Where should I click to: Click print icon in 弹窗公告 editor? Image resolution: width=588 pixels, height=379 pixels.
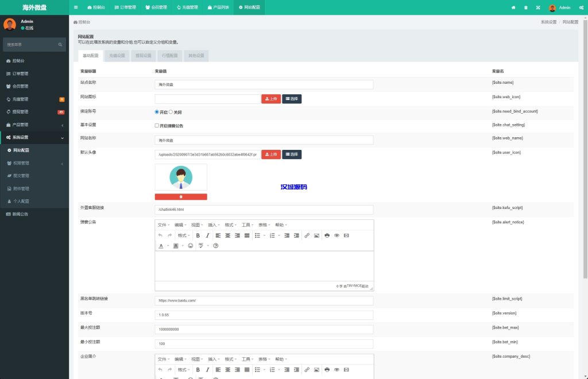(x=327, y=235)
